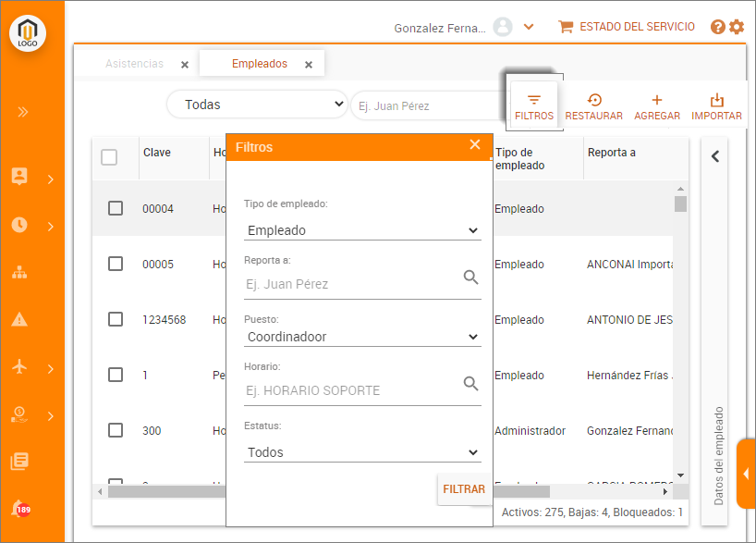Open notifications bell with 189 badge

(x=19, y=508)
